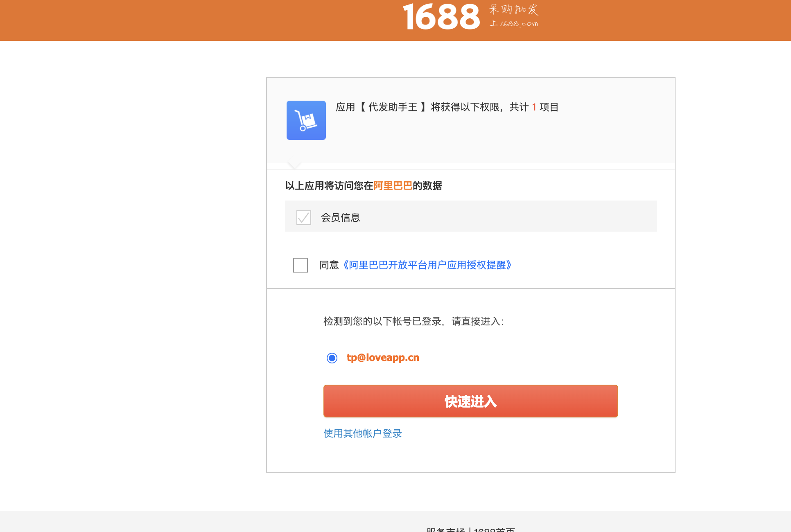Select the tp@loveapp.cn account radio button
Image resolution: width=791 pixels, height=532 pixels.
(x=332, y=358)
